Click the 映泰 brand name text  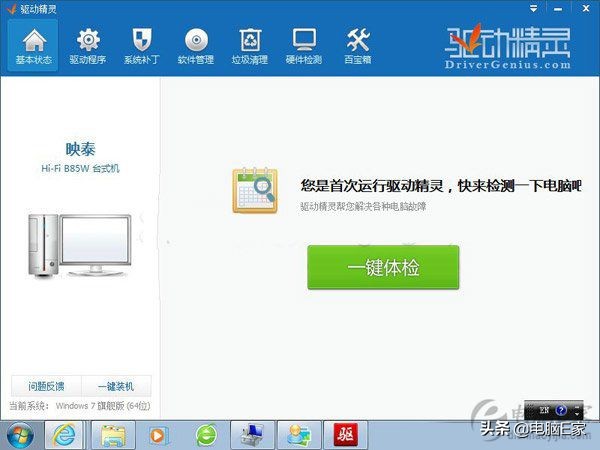pyautogui.click(x=80, y=149)
